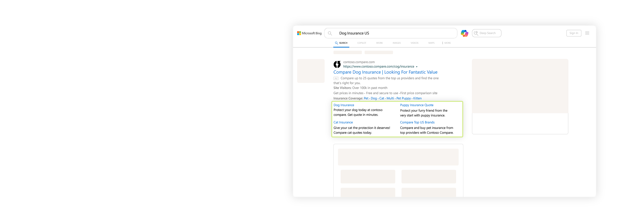Switch to the Copilot tab
Image resolution: width=644 pixels, height=224 pixels.
tap(362, 43)
